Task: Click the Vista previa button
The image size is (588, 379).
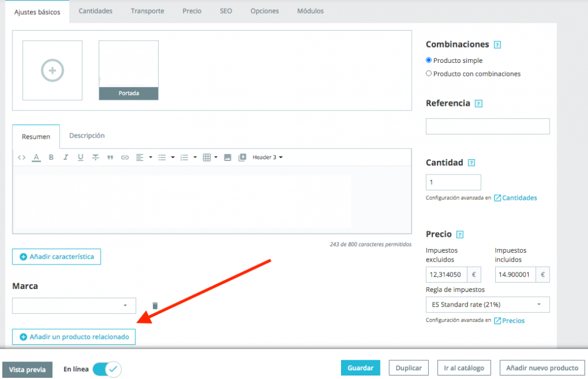Action: pyautogui.click(x=28, y=370)
